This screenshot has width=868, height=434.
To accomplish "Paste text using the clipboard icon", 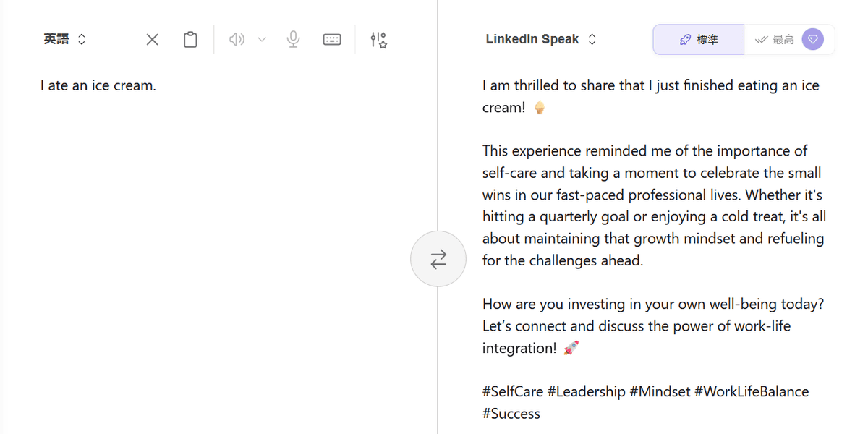I will [x=190, y=40].
